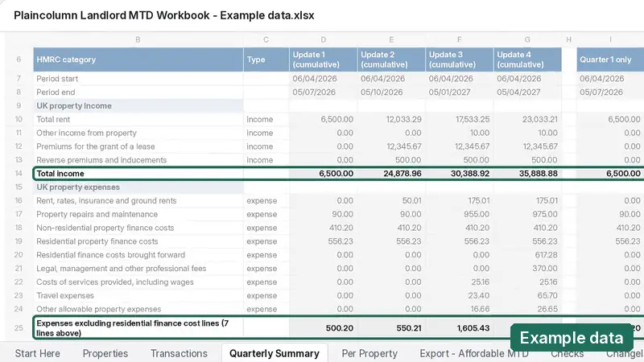Select column G header
Viewport: 644px width, 362px height.
[527, 39]
